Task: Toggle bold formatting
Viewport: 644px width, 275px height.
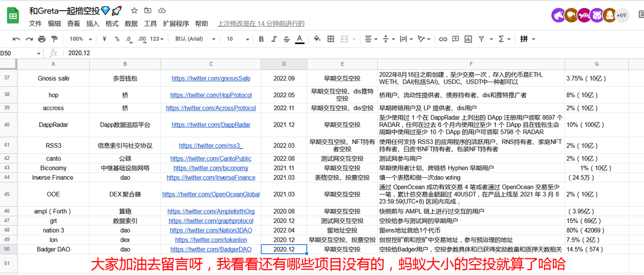Action: (x=261, y=39)
